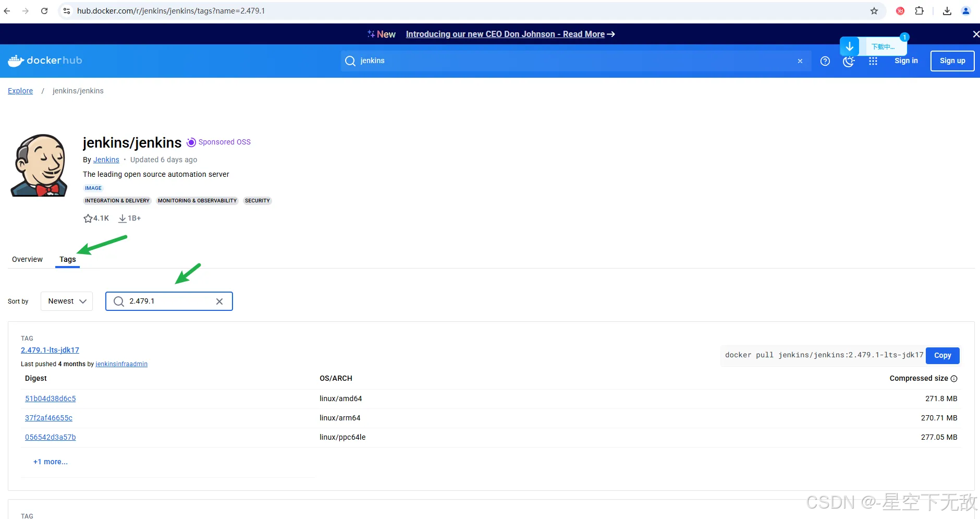Click the Docker Hub logo
Screen dimensions: 980x519
click(x=45, y=61)
